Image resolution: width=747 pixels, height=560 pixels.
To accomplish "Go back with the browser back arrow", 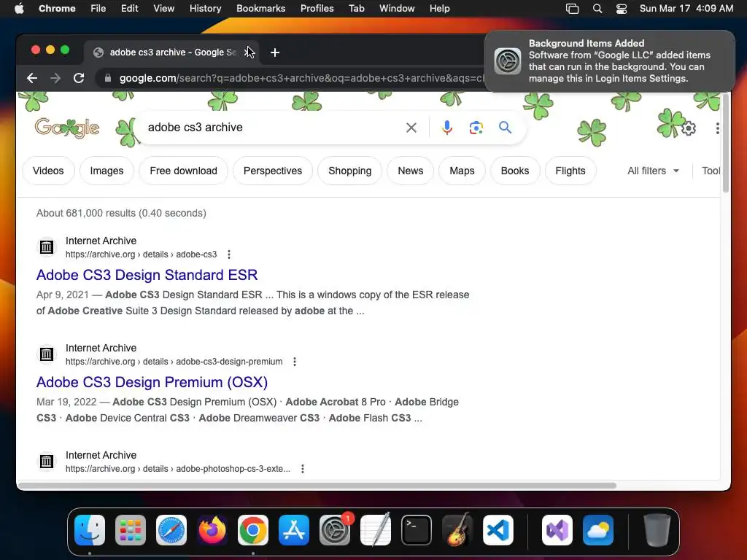I will (x=32, y=78).
